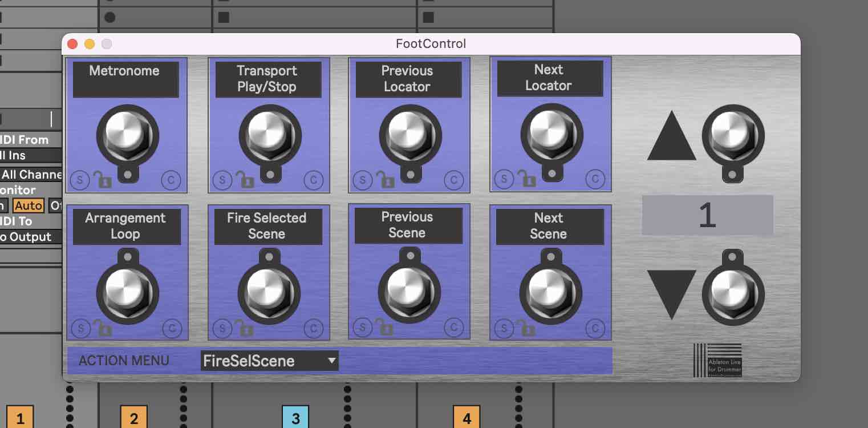Click the S icon in Next Scene pedal
868x428 pixels.
tap(504, 329)
